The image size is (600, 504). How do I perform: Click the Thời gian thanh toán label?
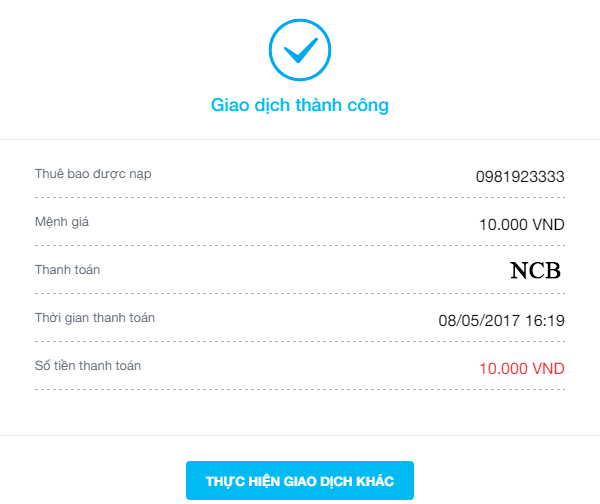tap(95, 318)
